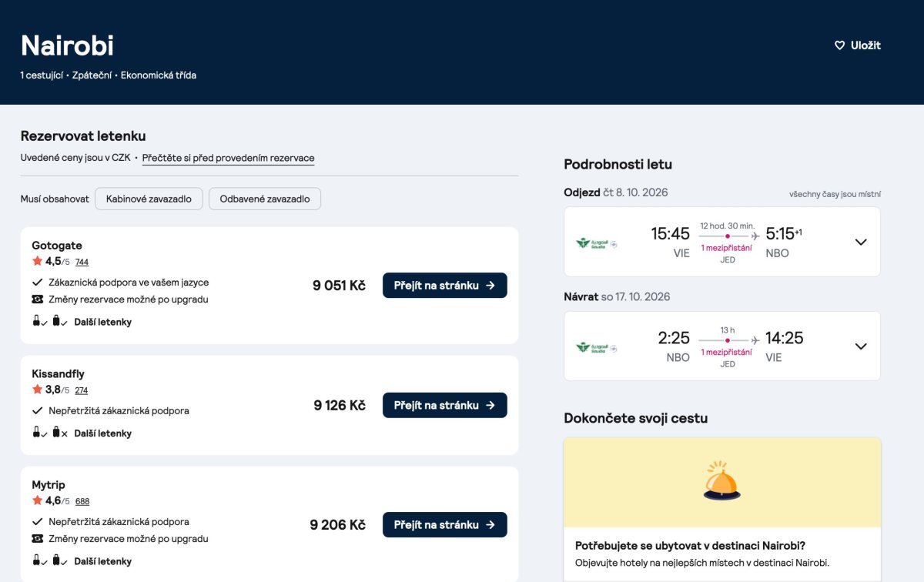Go to Mytrip site via Přejít na stránku
The height and width of the screenshot is (582, 924).
coord(445,525)
